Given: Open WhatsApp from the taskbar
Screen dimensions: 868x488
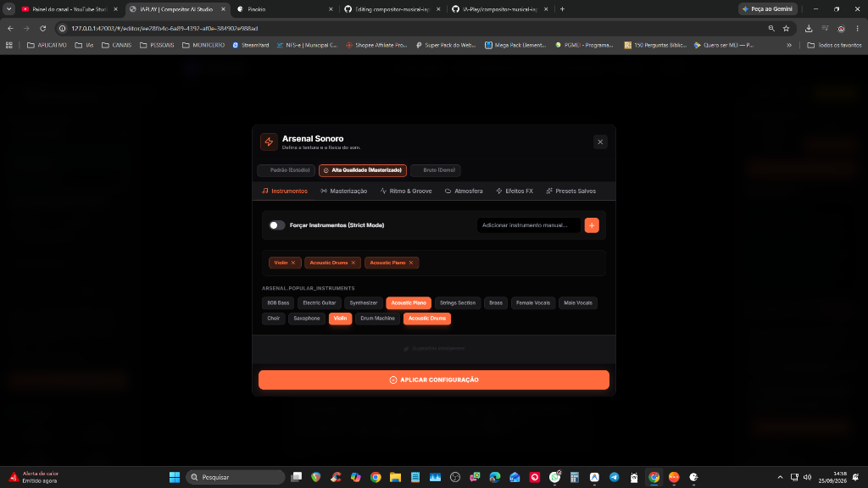Looking at the screenshot, I should click(554, 477).
